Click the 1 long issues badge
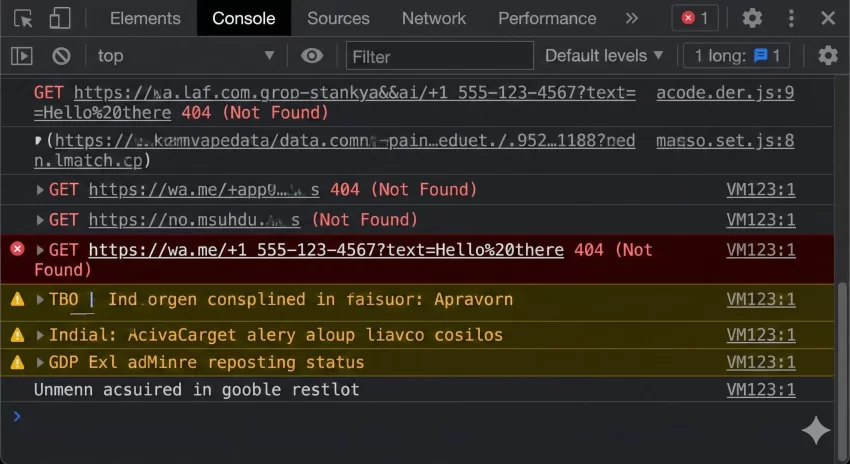 [x=737, y=56]
